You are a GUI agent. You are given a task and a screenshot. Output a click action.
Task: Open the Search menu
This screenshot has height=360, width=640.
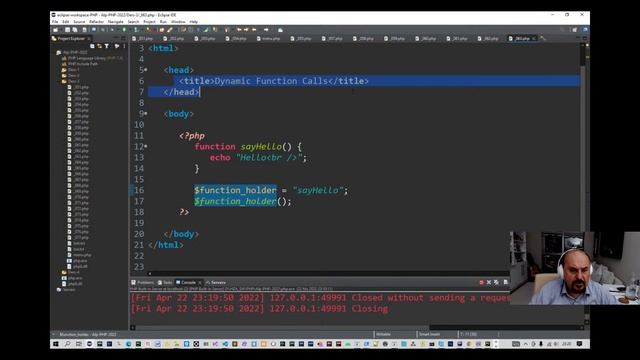[133, 22]
